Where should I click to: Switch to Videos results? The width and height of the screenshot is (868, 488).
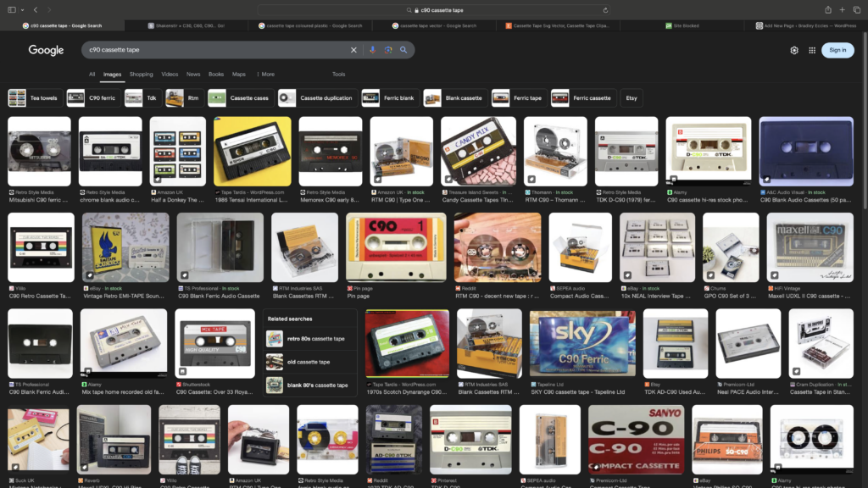point(170,75)
